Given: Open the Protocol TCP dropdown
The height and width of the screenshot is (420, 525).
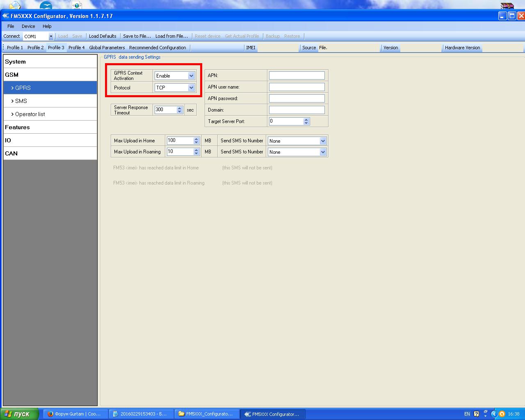Looking at the screenshot, I should (191, 88).
